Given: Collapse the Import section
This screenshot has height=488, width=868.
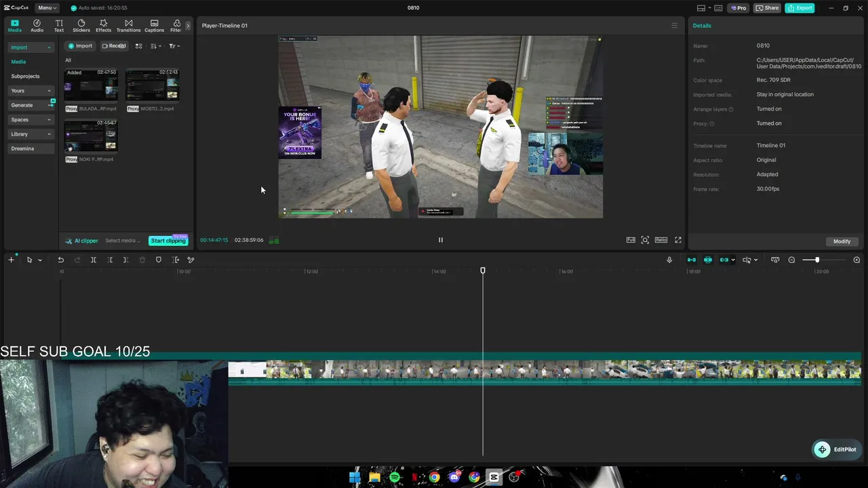Looking at the screenshot, I should click(31, 47).
